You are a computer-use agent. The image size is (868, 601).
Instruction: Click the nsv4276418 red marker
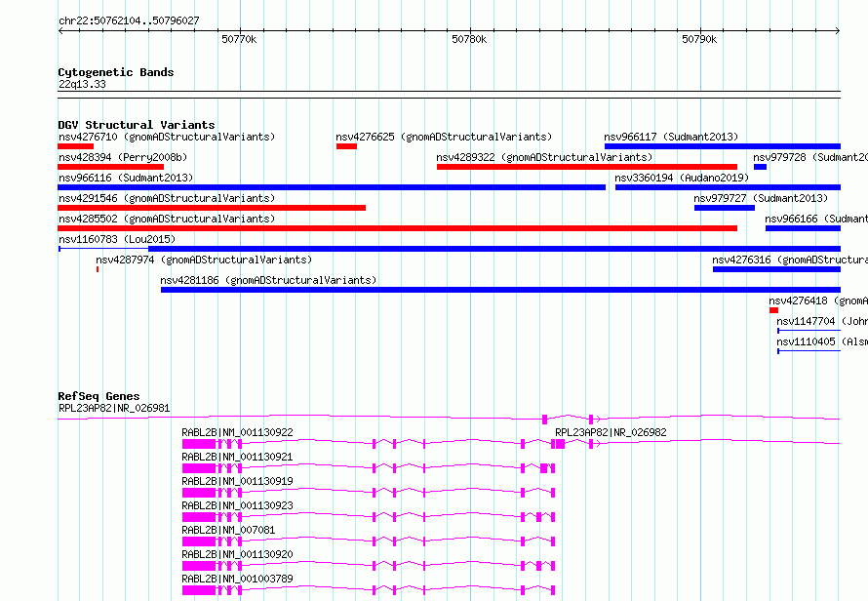(773, 310)
